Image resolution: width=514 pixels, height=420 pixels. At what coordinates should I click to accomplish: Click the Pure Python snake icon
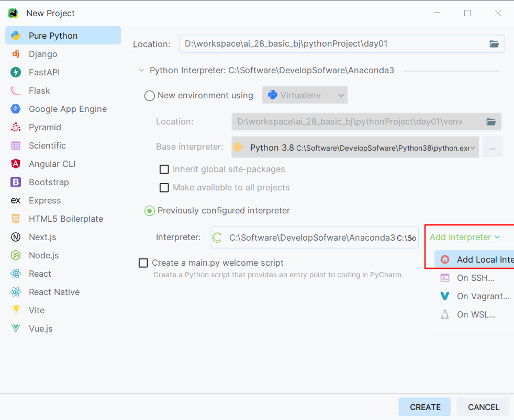[x=16, y=36]
